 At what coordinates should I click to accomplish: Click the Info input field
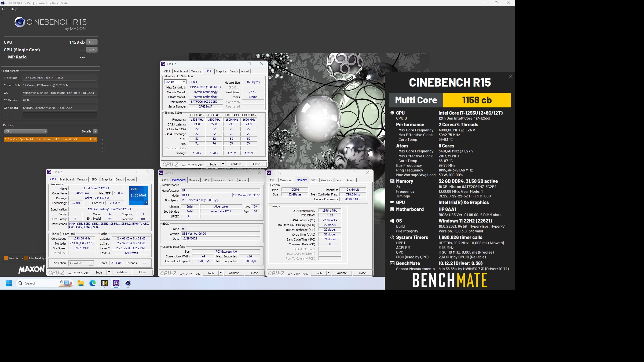[60, 115]
